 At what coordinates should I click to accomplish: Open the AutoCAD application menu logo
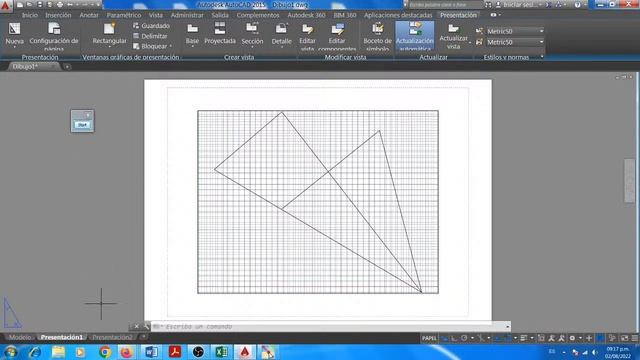point(5,5)
